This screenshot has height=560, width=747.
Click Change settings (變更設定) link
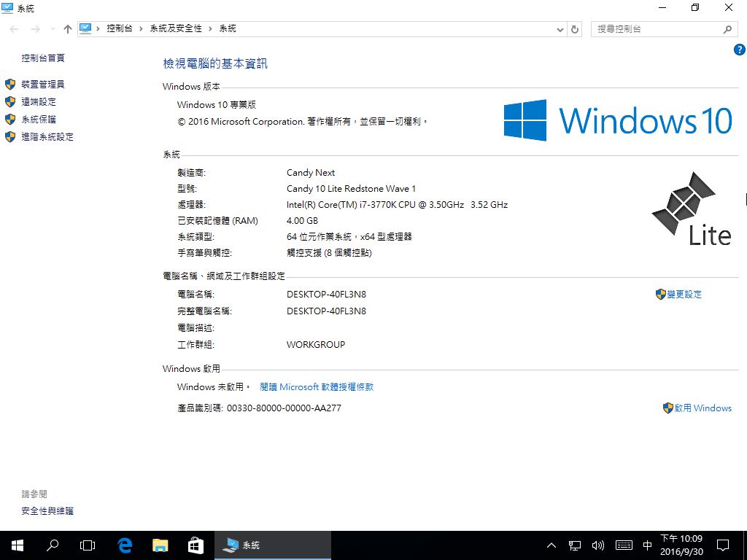684,295
